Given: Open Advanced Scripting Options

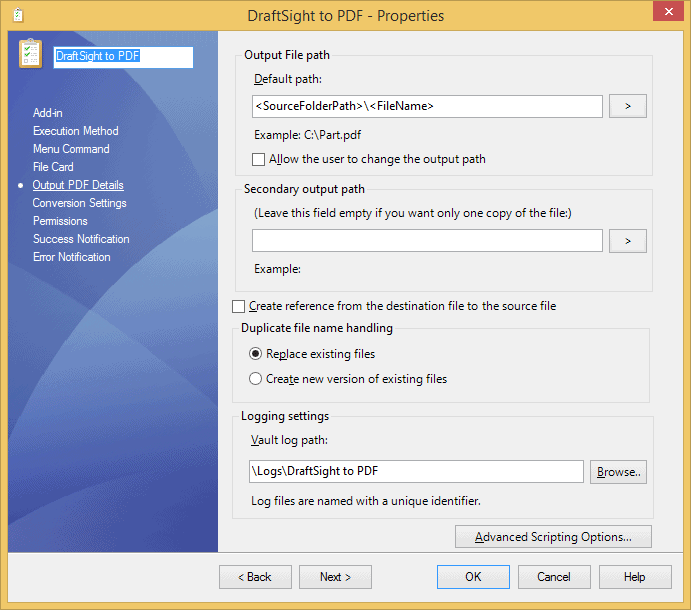Looking at the screenshot, I should [553, 537].
